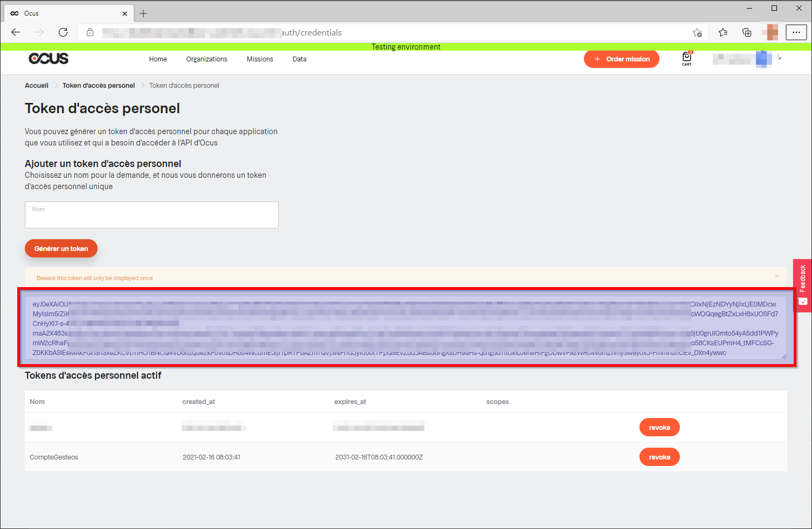The image size is (812, 529).
Task: Open the Feedback side tab
Action: pos(802,285)
